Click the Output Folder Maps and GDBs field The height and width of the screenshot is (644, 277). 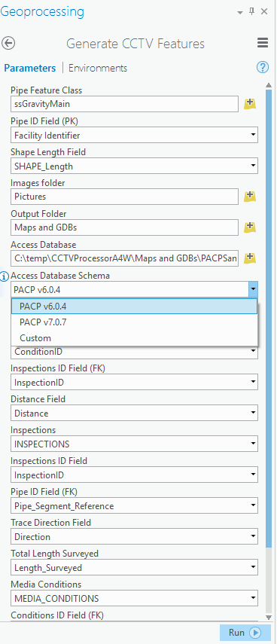[x=124, y=227]
